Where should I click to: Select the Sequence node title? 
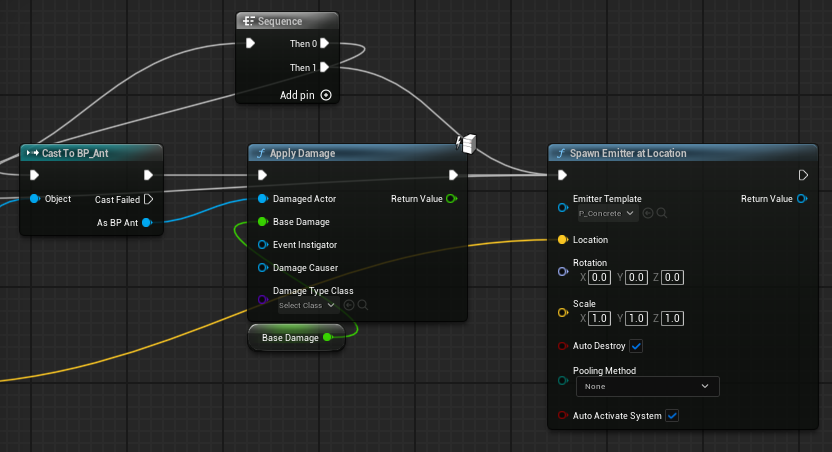click(280, 21)
